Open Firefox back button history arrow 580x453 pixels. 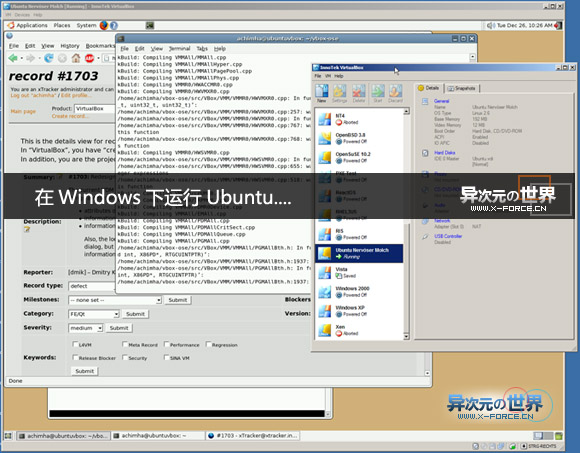[21, 58]
